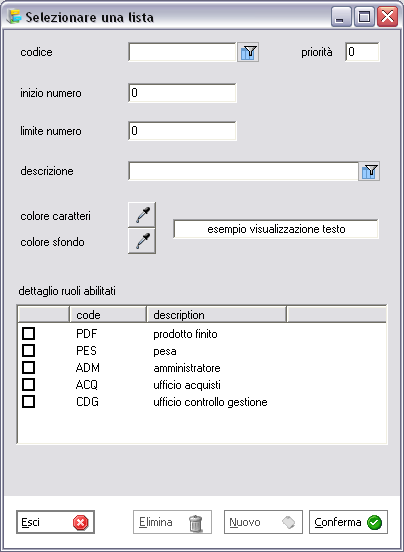
Task: Open the colore sfondo eyedropper picker
Action: (142, 241)
